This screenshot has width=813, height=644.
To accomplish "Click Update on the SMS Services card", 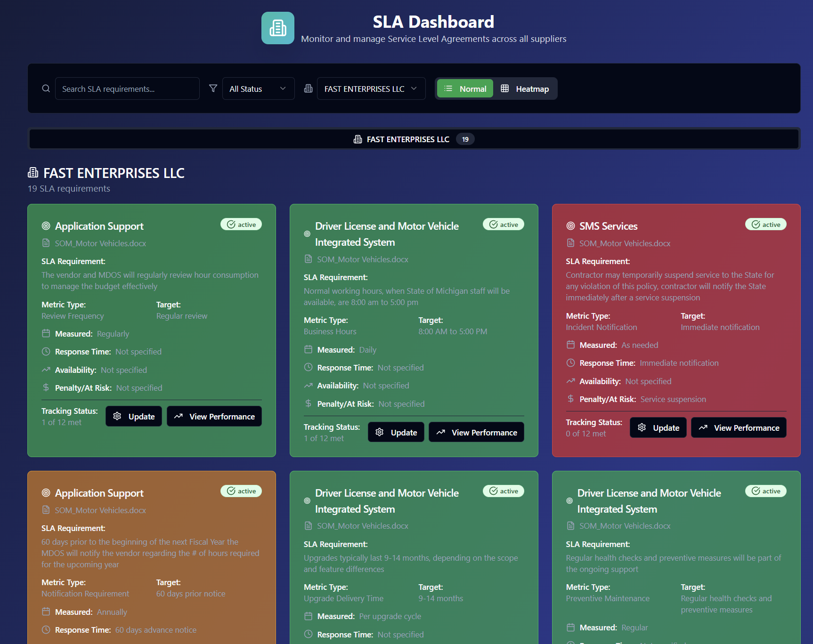I will pos(658,427).
